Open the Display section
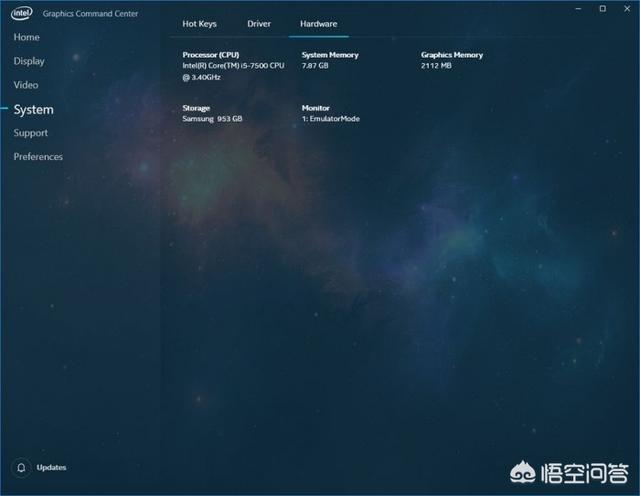This screenshot has height=496, width=640. (29, 61)
